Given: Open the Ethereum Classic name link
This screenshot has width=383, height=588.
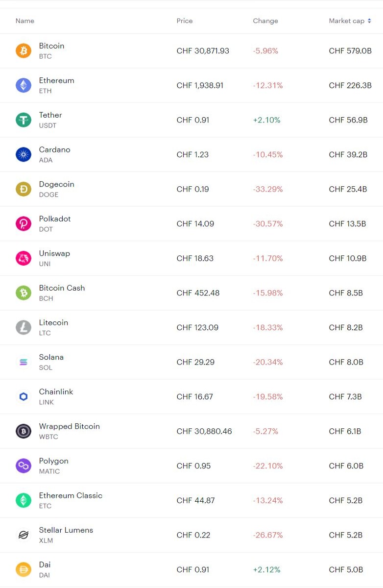Looking at the screenshot, I should (71, 495).
